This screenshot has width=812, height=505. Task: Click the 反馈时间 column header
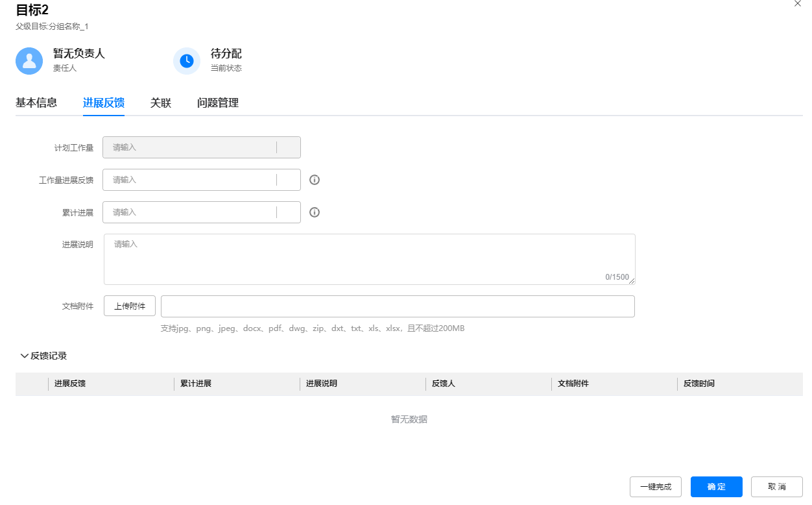(699, 384)
